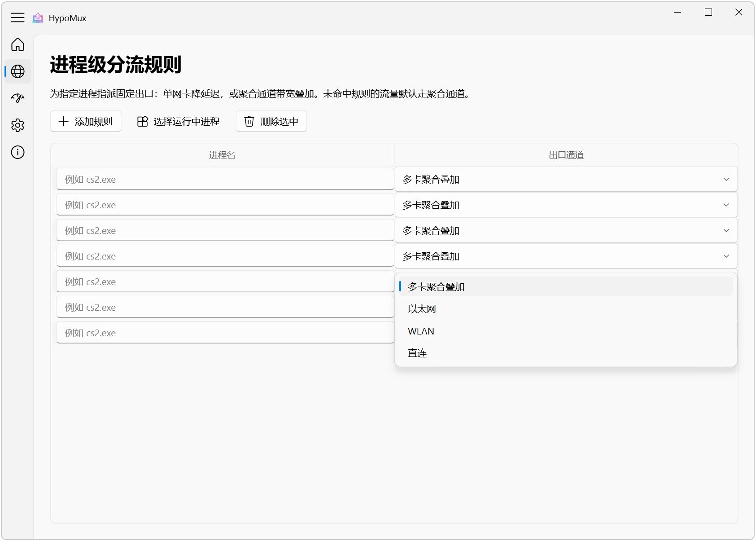Select the globe routing rules icon
The width and height of the screenshot is (756, 541).
(x=18, y=71)
